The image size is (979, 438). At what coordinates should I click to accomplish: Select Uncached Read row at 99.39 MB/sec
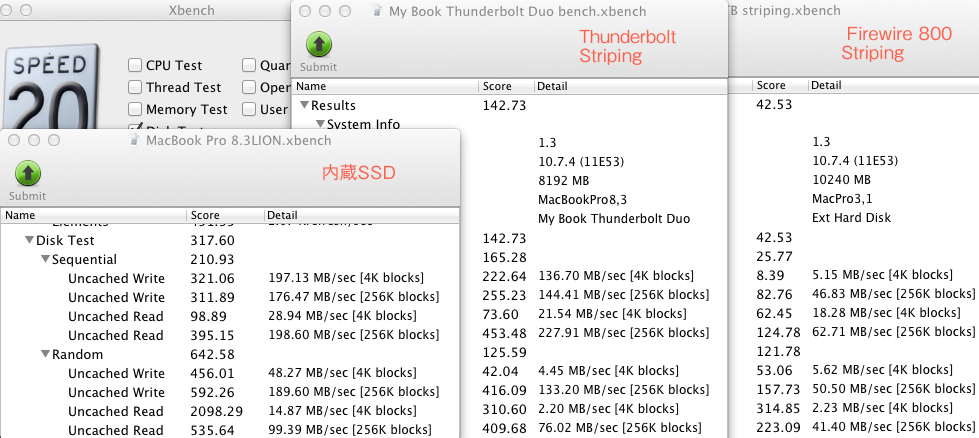pyautogui.click(x=230, y=430)
